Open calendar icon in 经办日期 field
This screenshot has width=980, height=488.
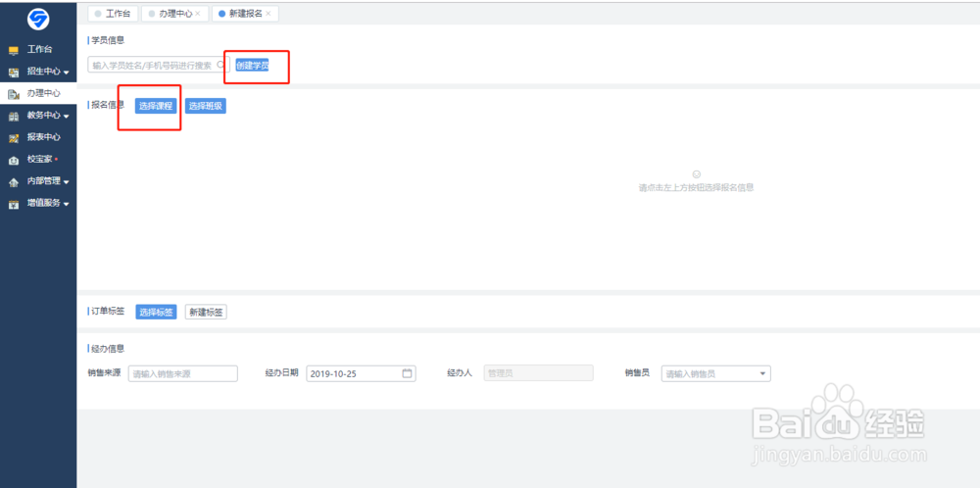[407, 373]
